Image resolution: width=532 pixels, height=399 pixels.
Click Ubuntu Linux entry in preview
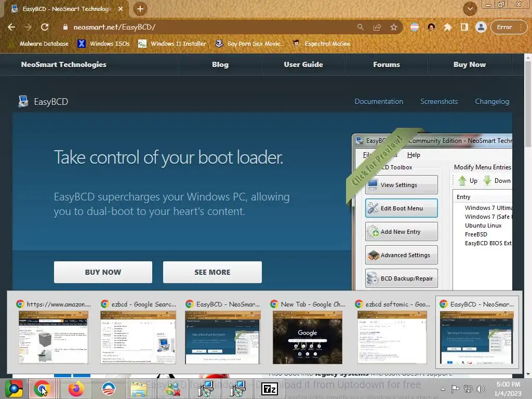tap(483, 225)
